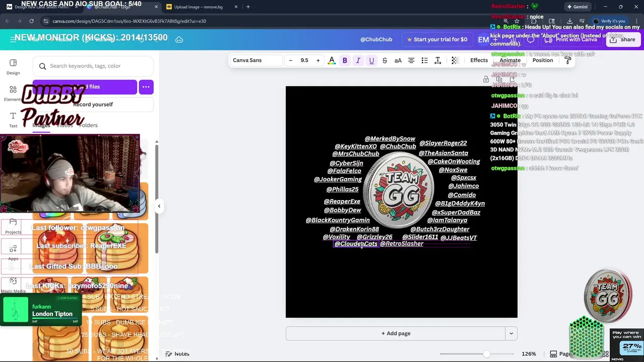Screen dimensions: 644x362
Task: Open the Text panel in the sidebar
Action: tap(13, 120)
